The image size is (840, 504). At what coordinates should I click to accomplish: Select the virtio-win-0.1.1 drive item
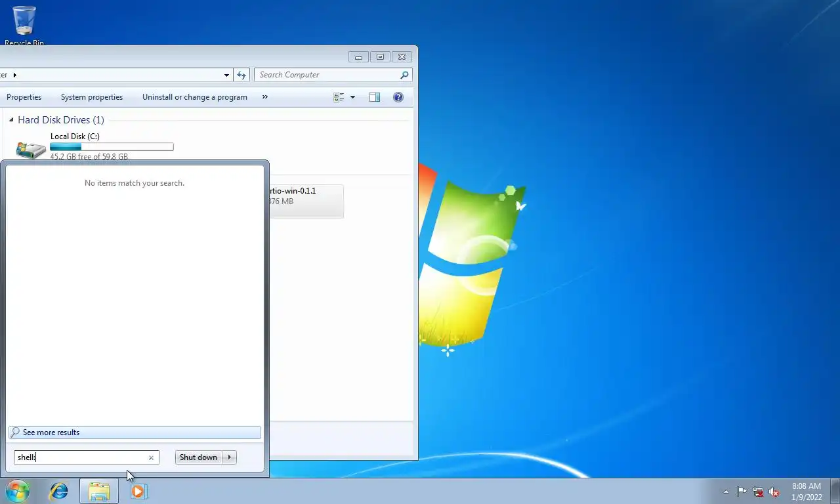(305, 200)
